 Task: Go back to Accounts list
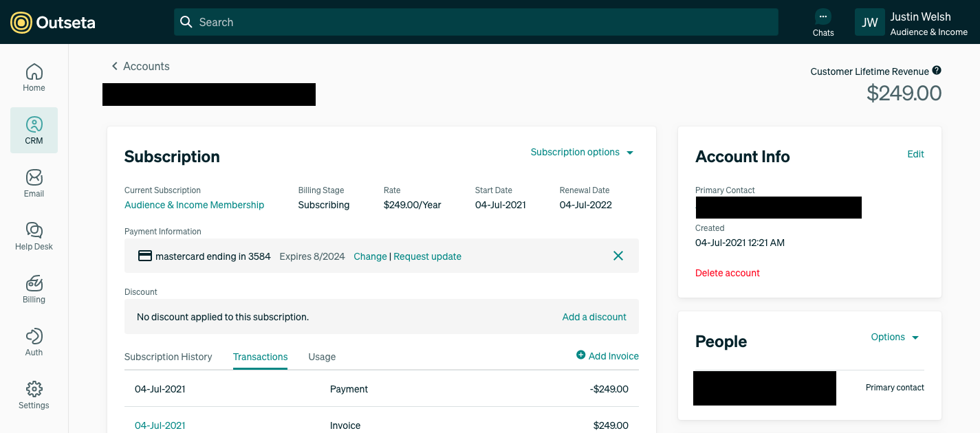click(140, 66)
